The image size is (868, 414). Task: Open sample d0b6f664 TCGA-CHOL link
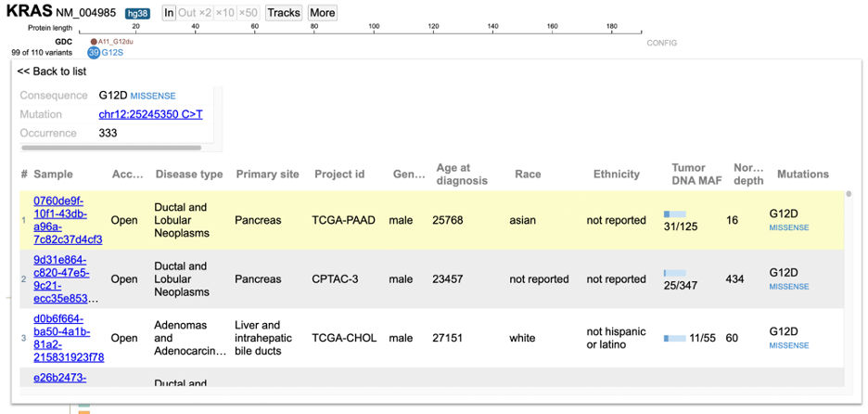[68, 338]
